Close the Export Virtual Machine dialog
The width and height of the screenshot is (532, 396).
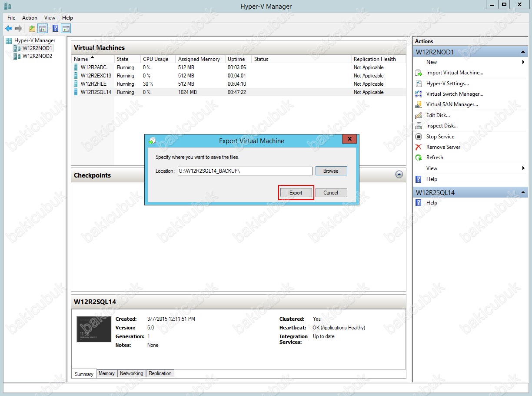(x=349, y=140)
